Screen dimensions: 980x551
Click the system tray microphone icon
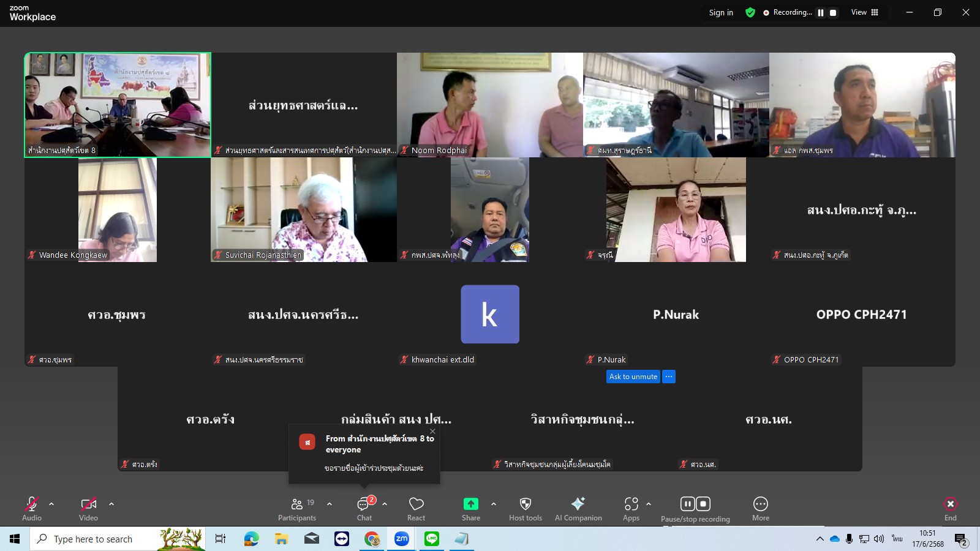[x=849, y=539]
